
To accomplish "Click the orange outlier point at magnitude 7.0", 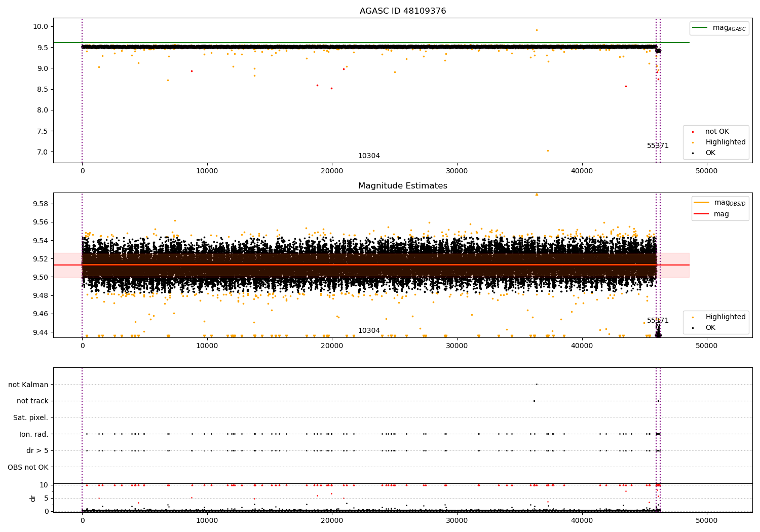I will pos(547,150).
